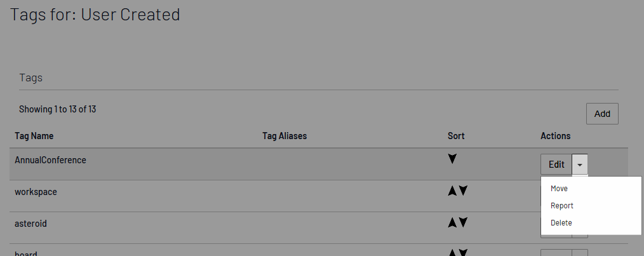Select the asteroid tag row
This screenshot has height=256, width=644.
[30, 224]
